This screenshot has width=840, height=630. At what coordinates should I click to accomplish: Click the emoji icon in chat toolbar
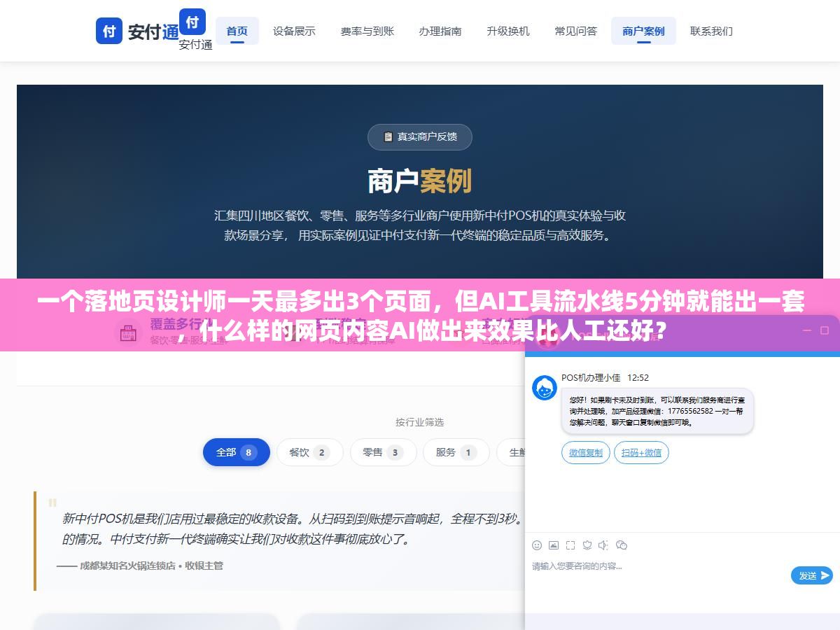[537, 545]
